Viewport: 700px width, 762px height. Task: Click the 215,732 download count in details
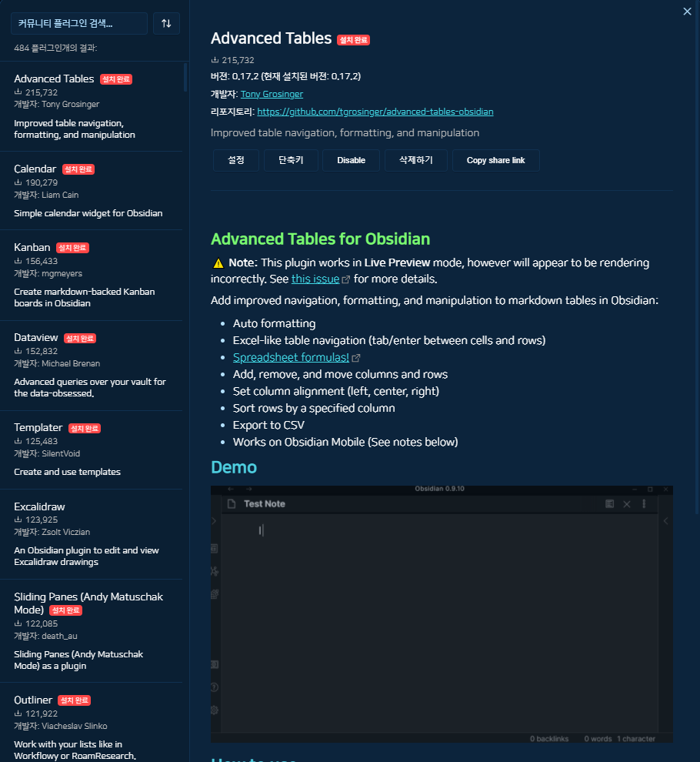(238, 60)
